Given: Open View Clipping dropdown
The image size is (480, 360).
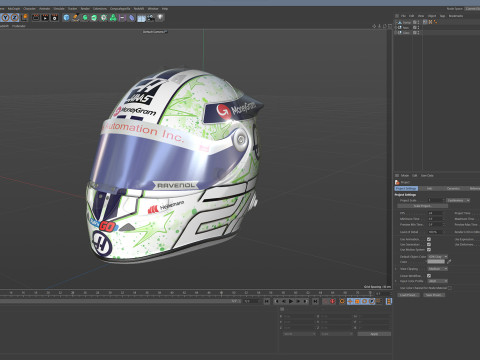Looking at the screenshot, I should (438, 269).
